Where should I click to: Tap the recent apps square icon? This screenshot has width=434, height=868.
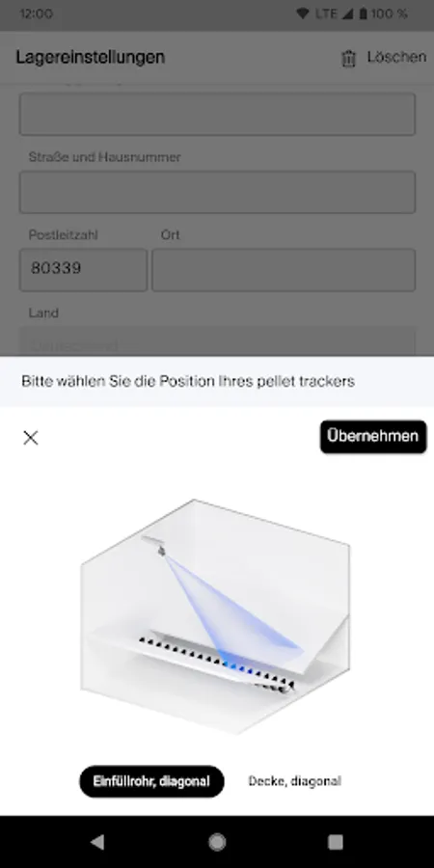point(336,842)
